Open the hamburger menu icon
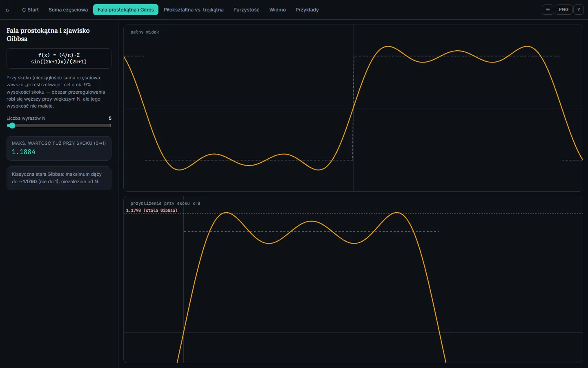The height and width of the screenshot is (368, 588). 548,9
